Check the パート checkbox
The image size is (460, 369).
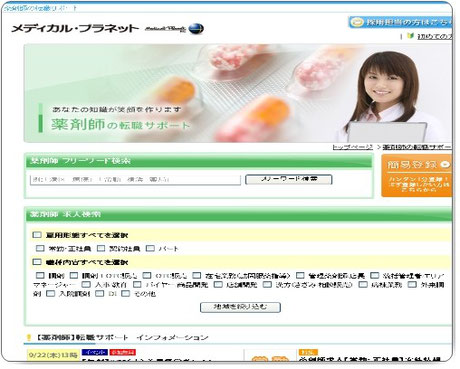tap(150, 248)
